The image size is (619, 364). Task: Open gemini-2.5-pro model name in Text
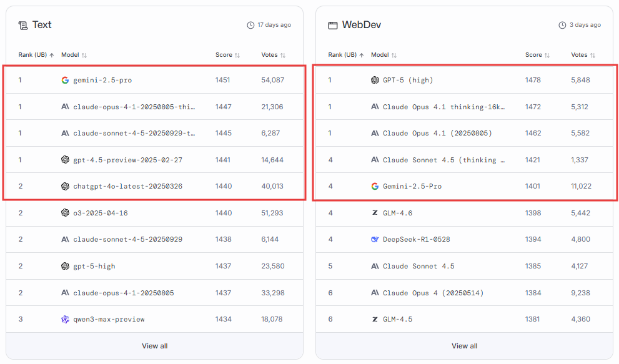tap(102, 80)
